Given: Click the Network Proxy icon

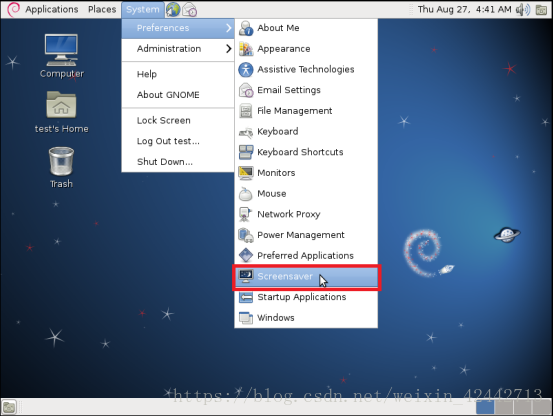Looking at the screenshot, I should (x=246, y=215).
